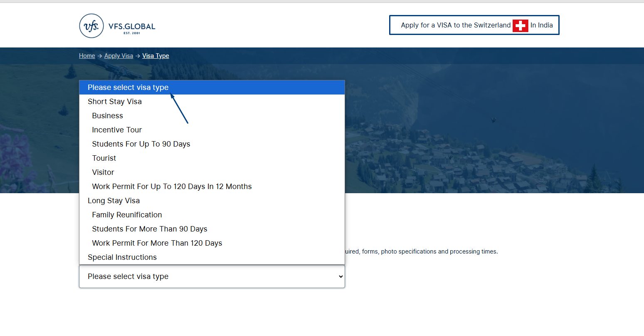Click the Visa Type breadcrumb

[155, 56]
